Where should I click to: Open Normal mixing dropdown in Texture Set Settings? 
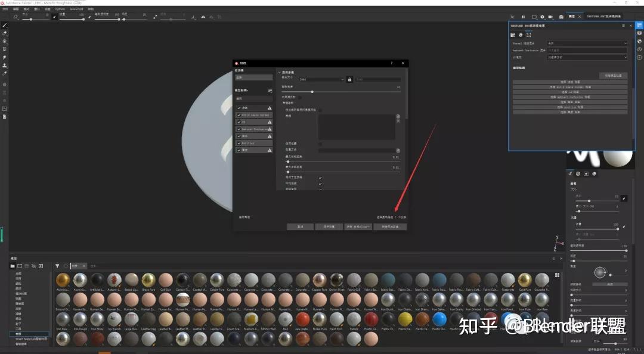click(587, 43)
